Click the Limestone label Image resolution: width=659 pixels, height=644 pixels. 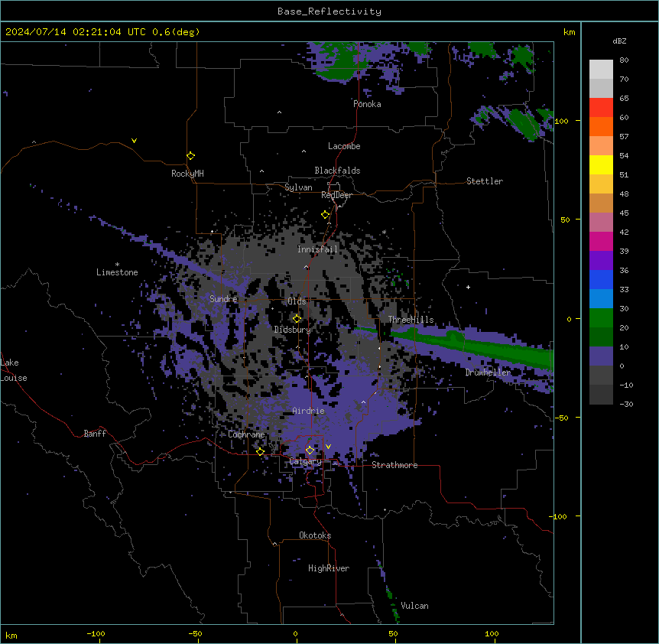click(117, 272)
